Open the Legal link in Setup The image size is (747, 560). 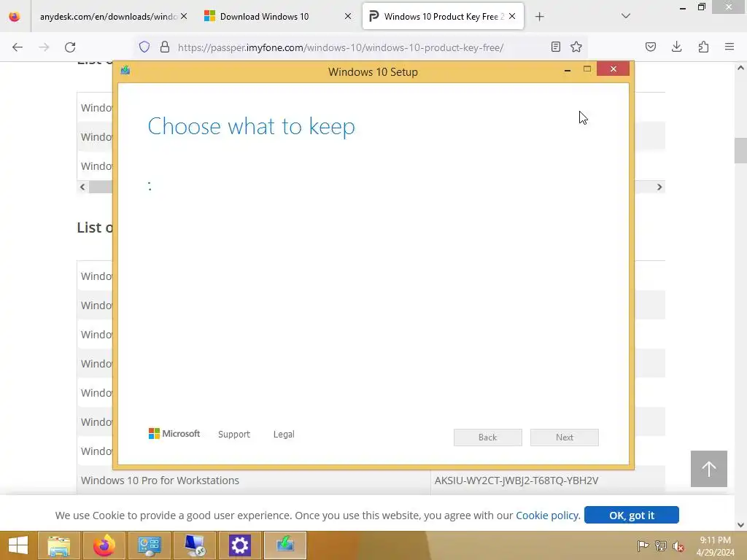(x=284, y=435)
